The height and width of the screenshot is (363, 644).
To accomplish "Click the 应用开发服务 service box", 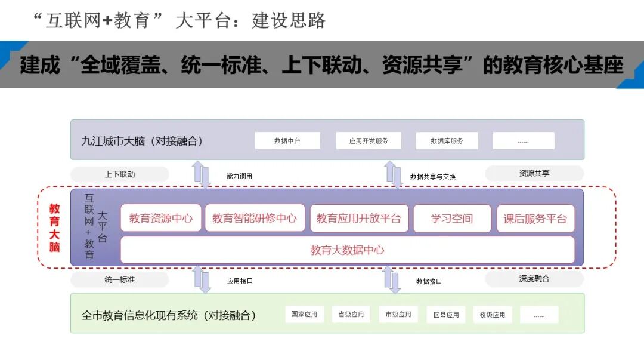I will [370, 140].
